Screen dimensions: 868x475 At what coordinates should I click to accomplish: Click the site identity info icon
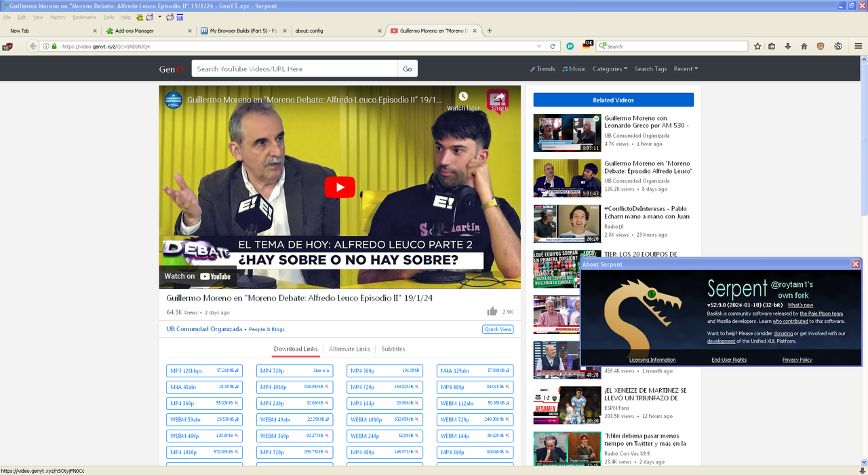pyautogui.click(x=45, y=46)
